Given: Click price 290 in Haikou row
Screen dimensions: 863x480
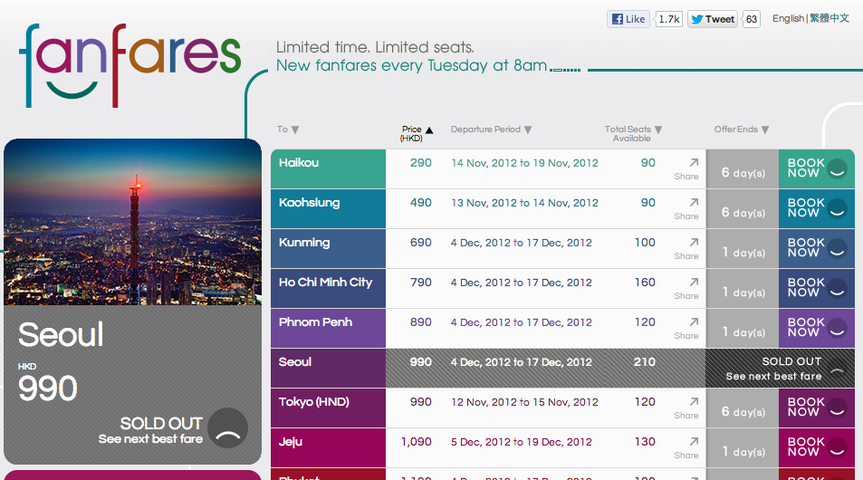Looking at the screenshot, I should pyautogui.click(x=420, y=163).
